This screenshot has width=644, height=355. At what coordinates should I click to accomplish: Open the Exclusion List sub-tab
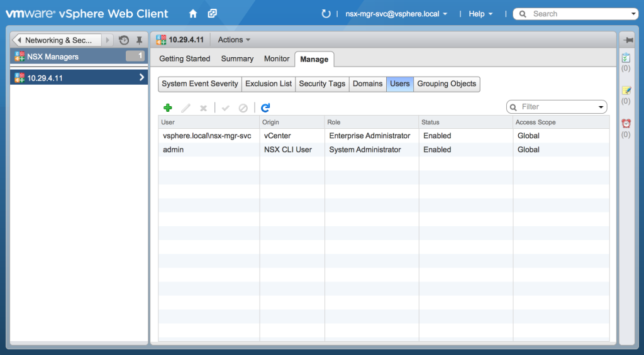click(269, 84)
